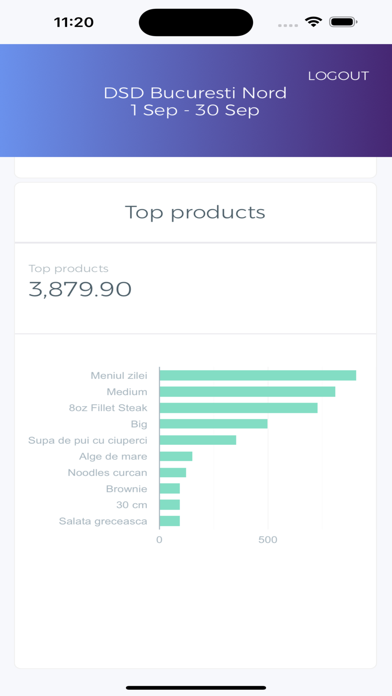Tap the home indicator bar at bottom

coord(196,688)
